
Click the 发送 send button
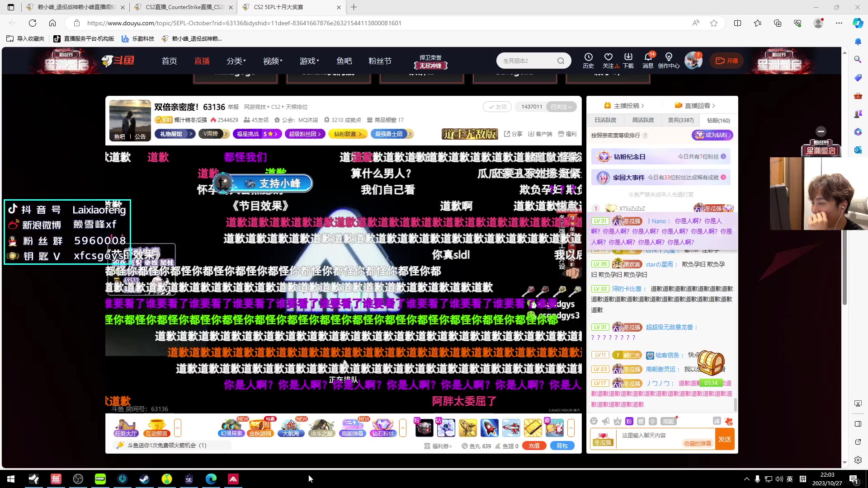725,439
